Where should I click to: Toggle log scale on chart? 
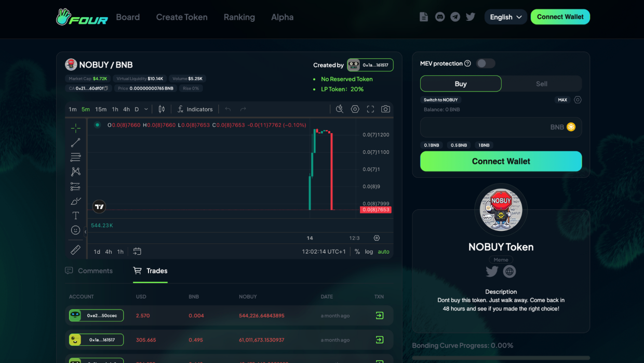pos(369,252)
